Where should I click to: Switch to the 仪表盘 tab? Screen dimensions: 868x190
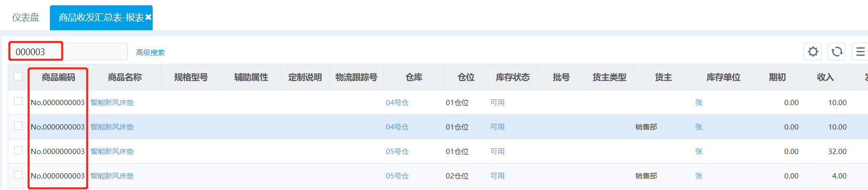[25, 18]
